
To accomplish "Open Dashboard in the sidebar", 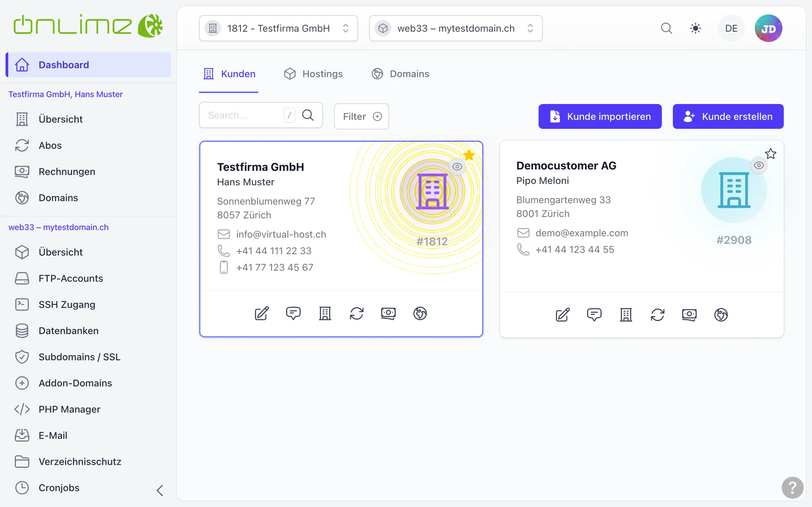I will [x=88, y=65].
